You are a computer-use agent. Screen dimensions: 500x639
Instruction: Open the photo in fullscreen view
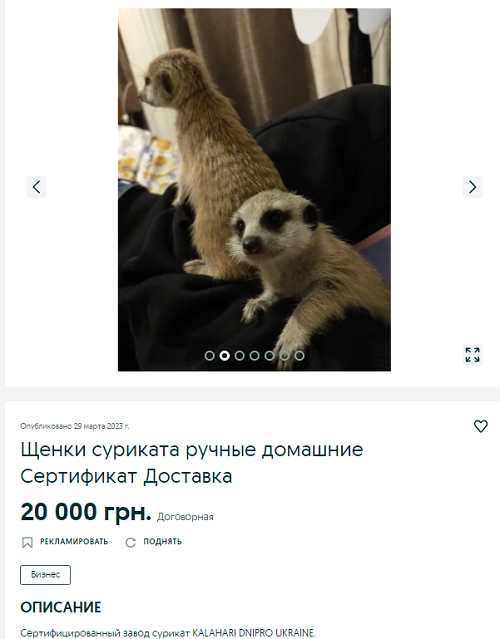click(472, 355)
